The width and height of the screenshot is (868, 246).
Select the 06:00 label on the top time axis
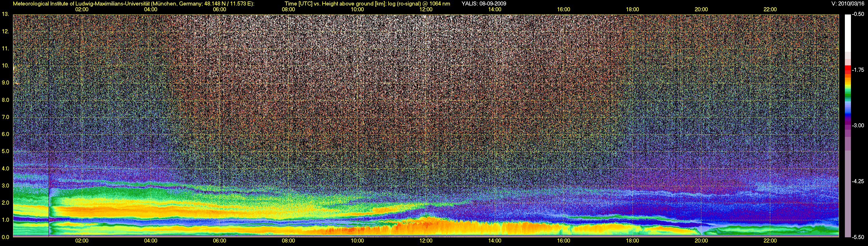(219, 10)
